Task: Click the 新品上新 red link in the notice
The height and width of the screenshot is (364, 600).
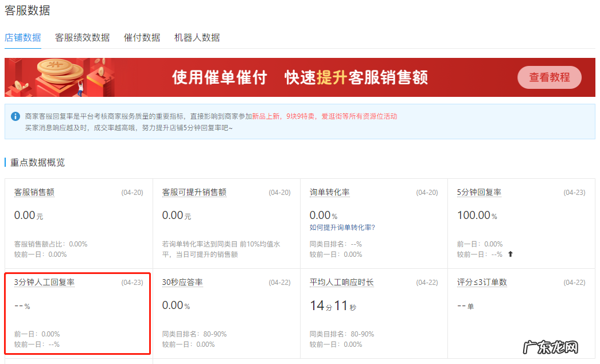Action: [264, 116]
